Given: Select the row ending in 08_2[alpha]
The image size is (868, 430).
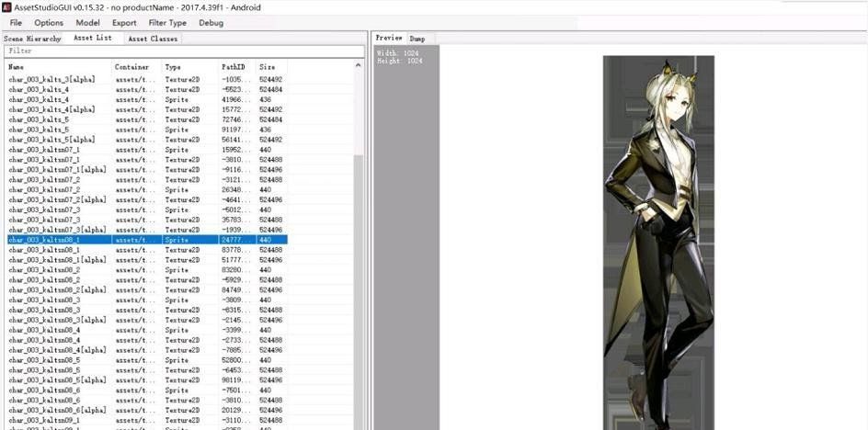Looking at the screenshot, I should tap(147, 290).
